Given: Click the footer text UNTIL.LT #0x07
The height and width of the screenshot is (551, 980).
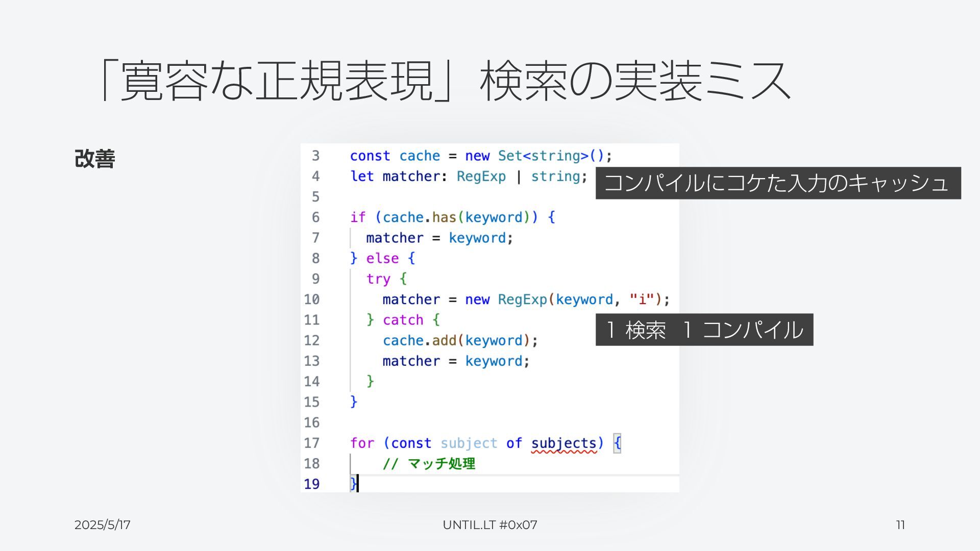Looking at the screenshot, I should [490, 525].
